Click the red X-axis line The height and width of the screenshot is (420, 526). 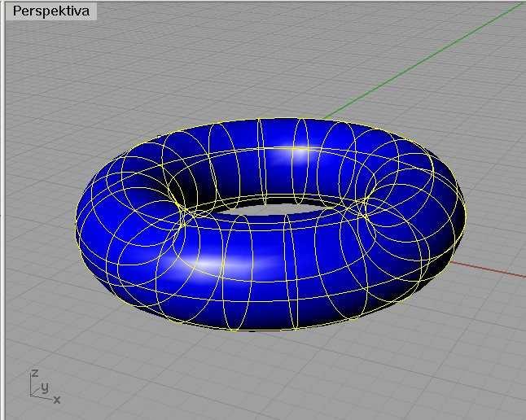pos(488,269)
